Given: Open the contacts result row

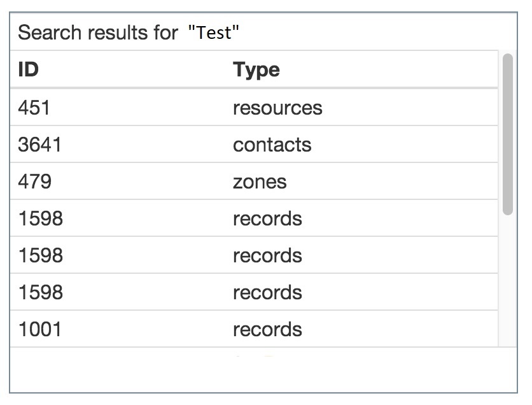Looking at the screenshot, I should click(x=272, y=145).
